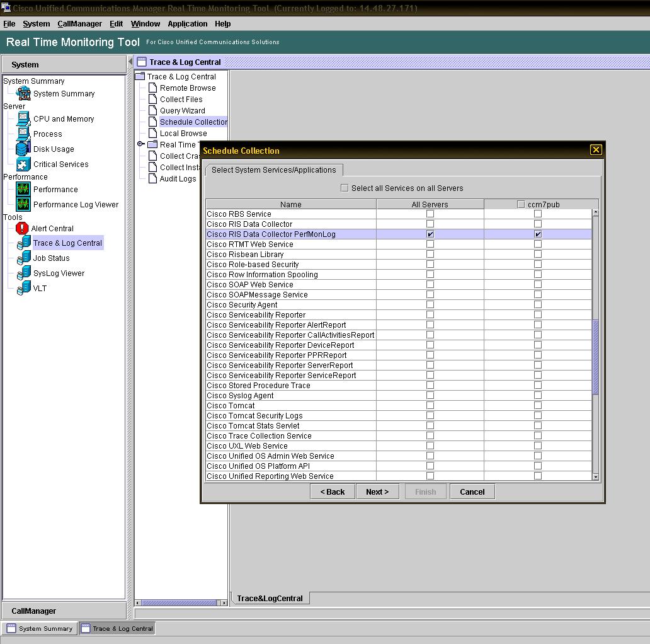
Task: Click the VLT tool icon
Action: click(x=24, y=288)
